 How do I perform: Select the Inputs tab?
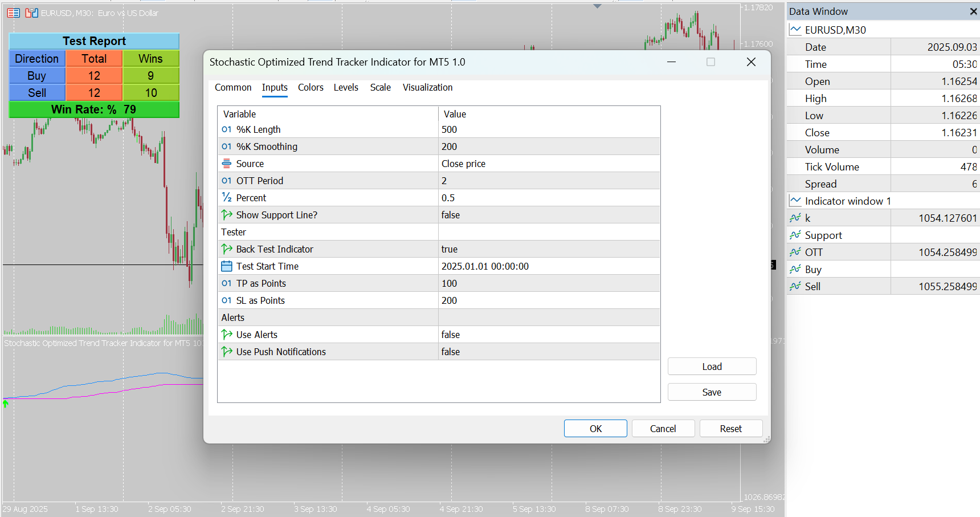(275, 87)
